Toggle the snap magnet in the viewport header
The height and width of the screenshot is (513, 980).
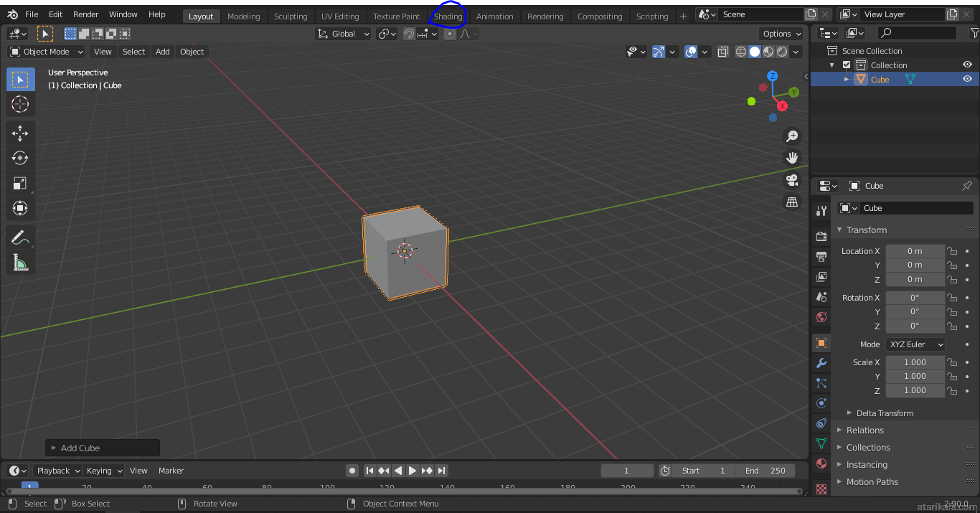point(409,34)
